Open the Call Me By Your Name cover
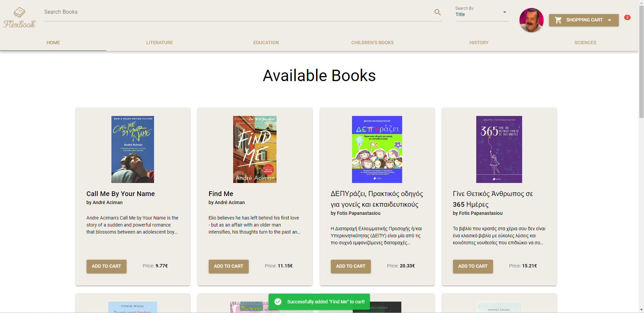Image resolution: width=644 pixels, height=313 pixels. click(x=133, y=149)
